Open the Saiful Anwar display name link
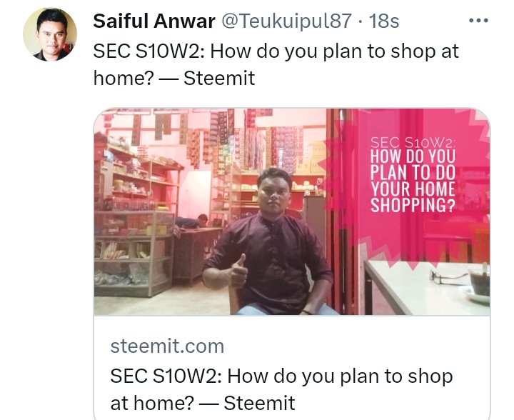514x420 pixels. (154, 21)
